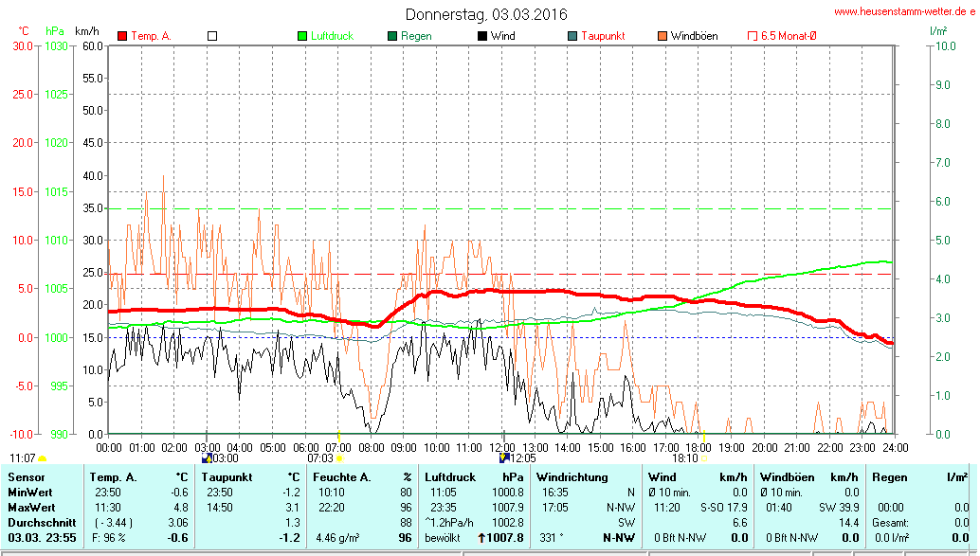Image resolution: width=980 pixels, height=556 pixels.
Task: Click the Donnerstag, 03.03.2016 chart title
Action: 486,14
